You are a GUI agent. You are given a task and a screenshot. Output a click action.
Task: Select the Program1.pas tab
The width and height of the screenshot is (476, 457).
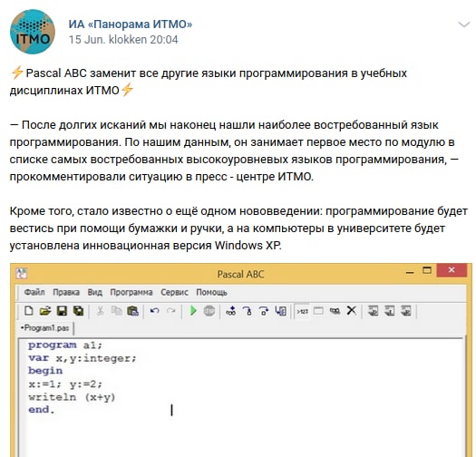[45, 328]
